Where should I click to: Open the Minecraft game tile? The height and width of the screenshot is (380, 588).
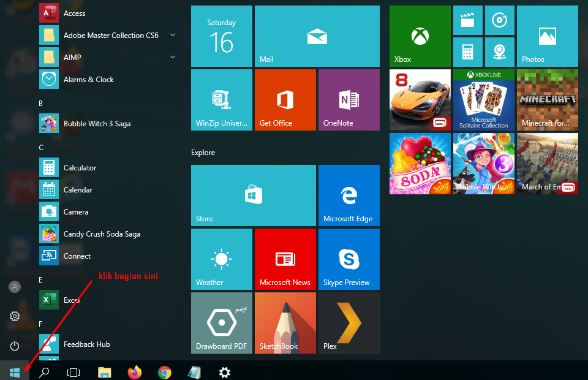(547, 100)
